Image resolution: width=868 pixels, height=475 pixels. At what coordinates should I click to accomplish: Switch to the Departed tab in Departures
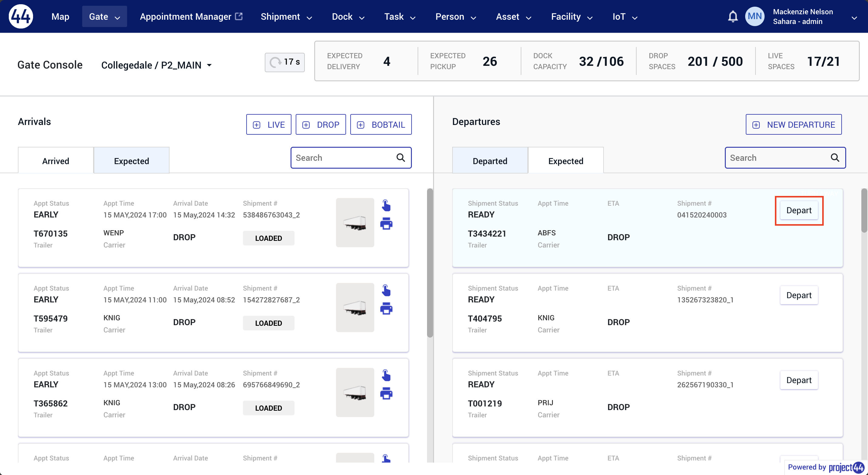(490, 161)
